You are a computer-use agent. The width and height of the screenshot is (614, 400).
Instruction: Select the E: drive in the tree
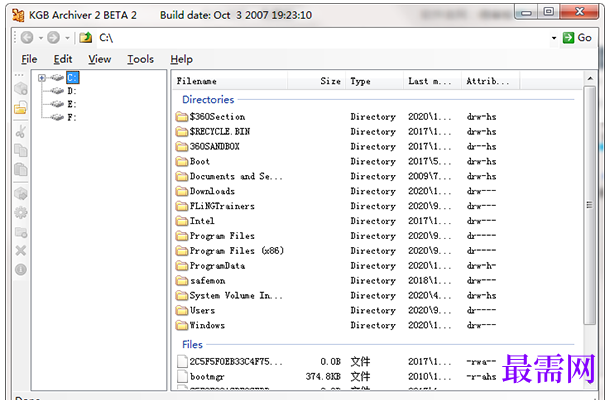click(x=72, y=104)
